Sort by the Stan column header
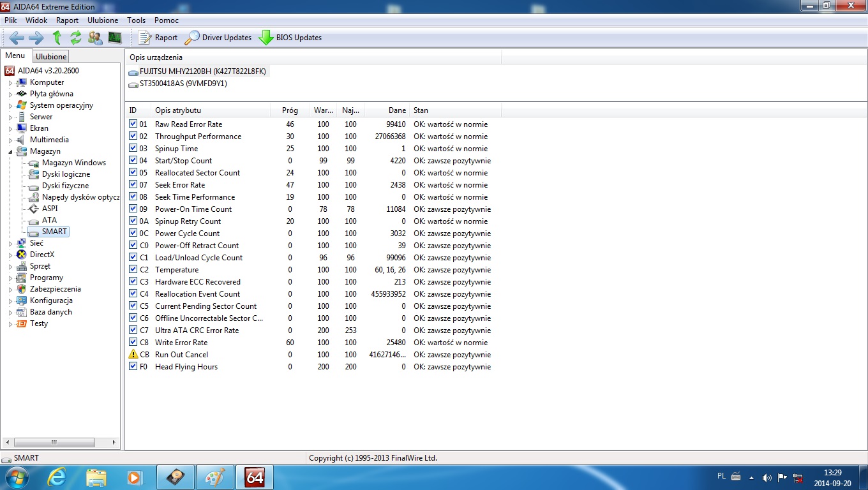The width and height of the screenshot is (868, 490). (x=456, y=110)
